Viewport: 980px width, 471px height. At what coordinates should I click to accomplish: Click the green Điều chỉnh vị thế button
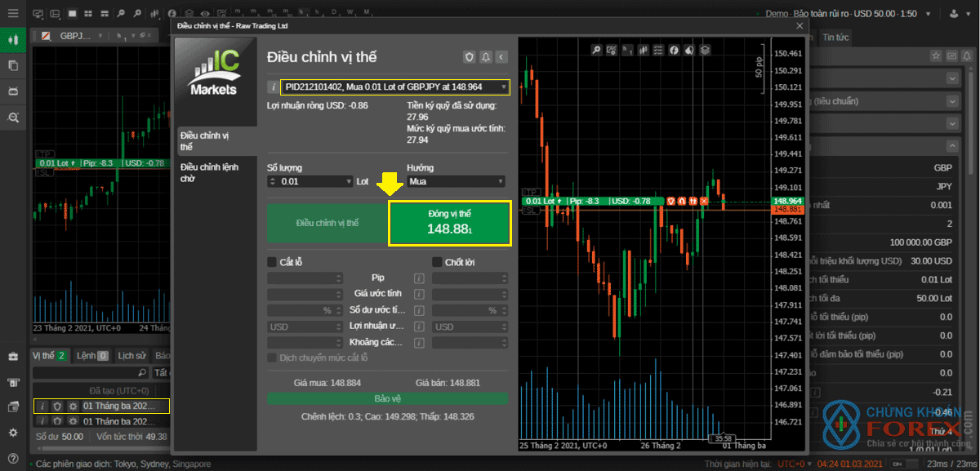tap(327, 223)
